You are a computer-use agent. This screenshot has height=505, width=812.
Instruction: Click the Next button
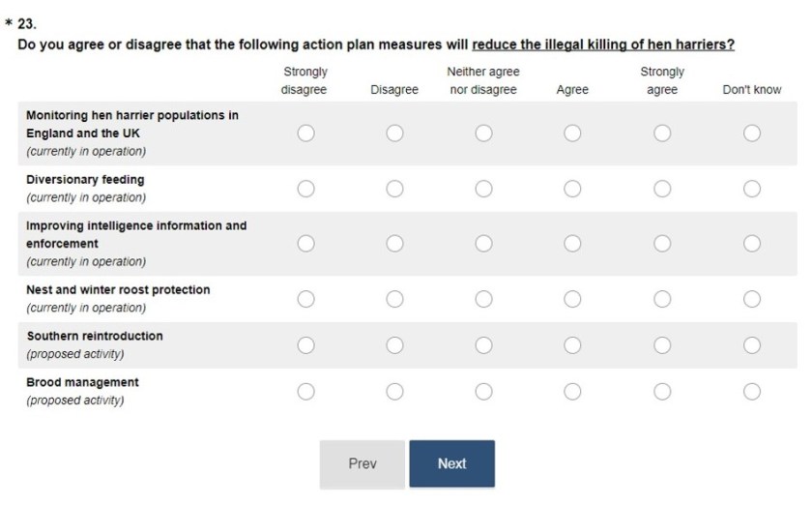click(x=451, y=463)
